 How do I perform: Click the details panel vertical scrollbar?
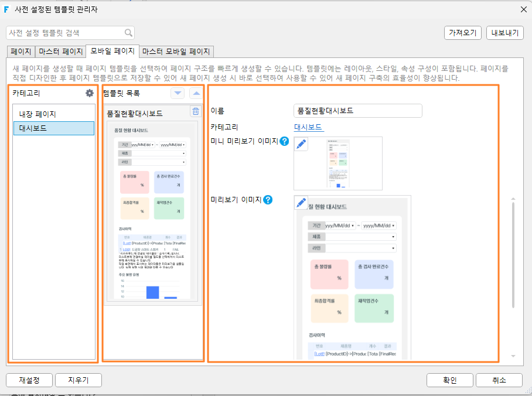click(513, 255)
